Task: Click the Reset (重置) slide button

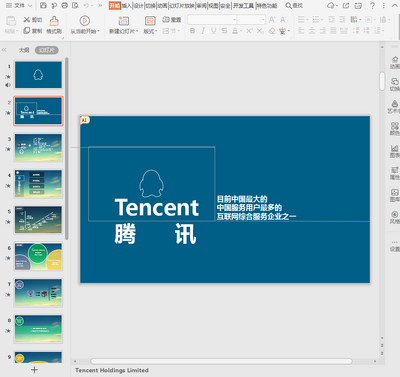Action: point(172,20)
